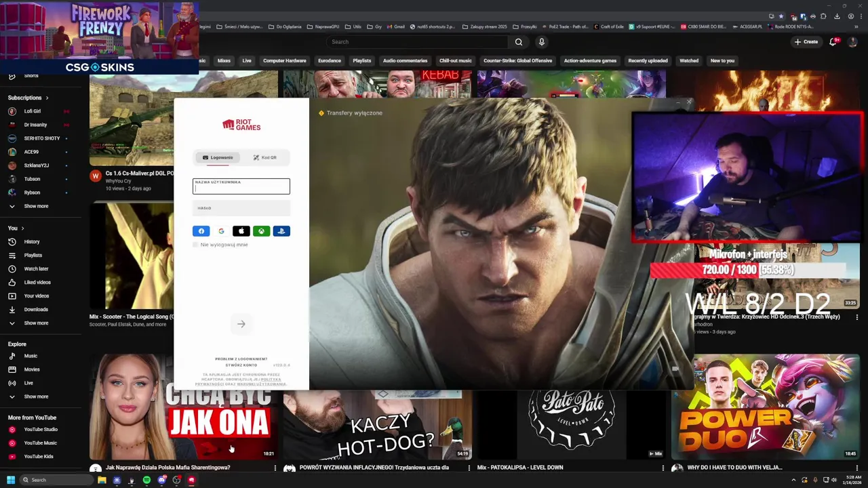Click the Windows Start button
This screenshot has width=868, height=488.
pyautogui.click(x=11, y=480)
